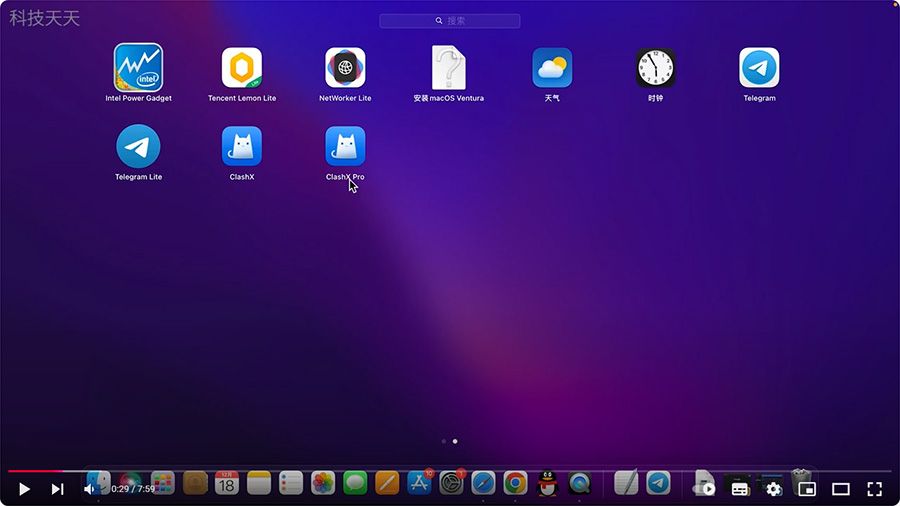Image resolution: width=900 pixels, height=506 pixels.
Task: Launch the ClashX app
Action: pos(242,146)
